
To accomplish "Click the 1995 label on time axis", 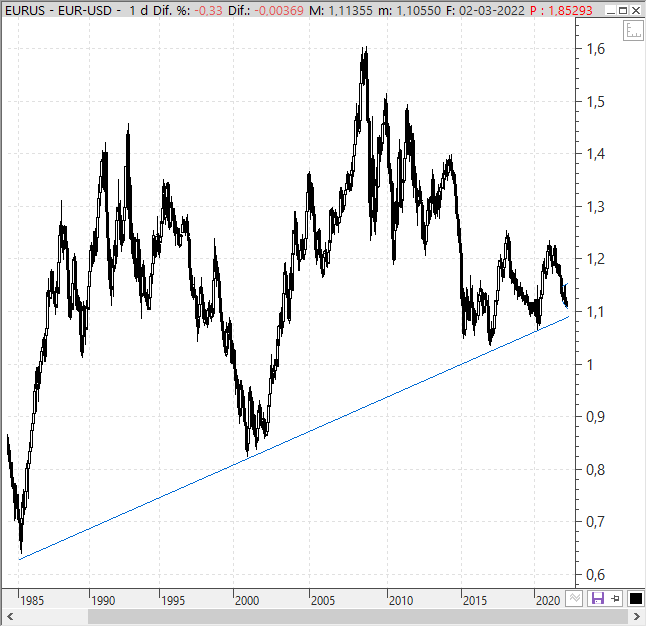I will (173, 601).
